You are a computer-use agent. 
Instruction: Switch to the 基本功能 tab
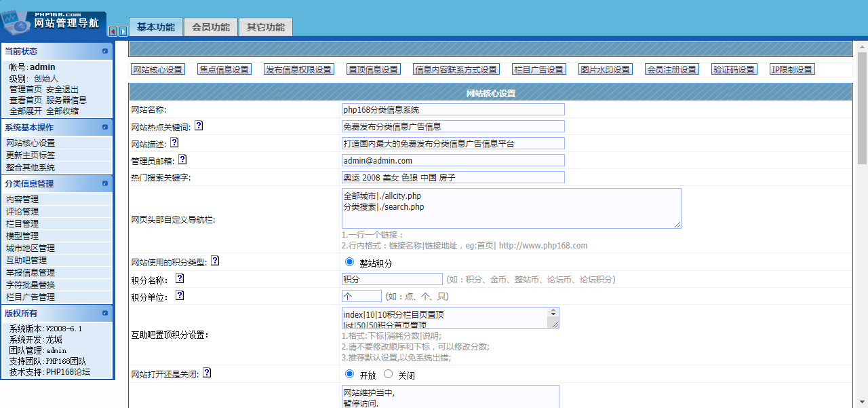click(155, 27)
